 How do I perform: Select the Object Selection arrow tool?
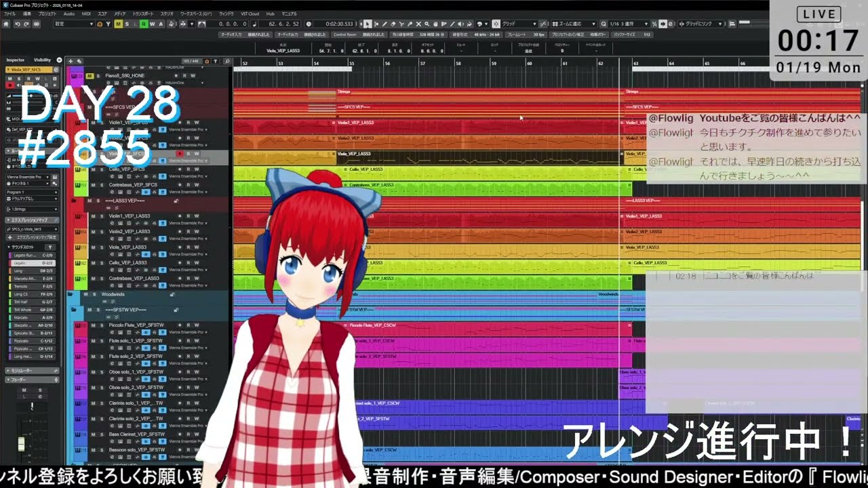point(368,24)
